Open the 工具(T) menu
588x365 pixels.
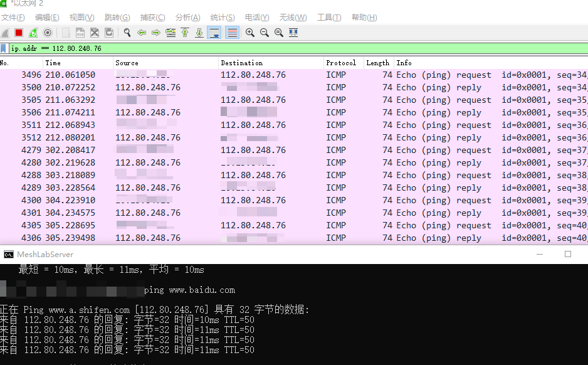click(x=329, y=18)
